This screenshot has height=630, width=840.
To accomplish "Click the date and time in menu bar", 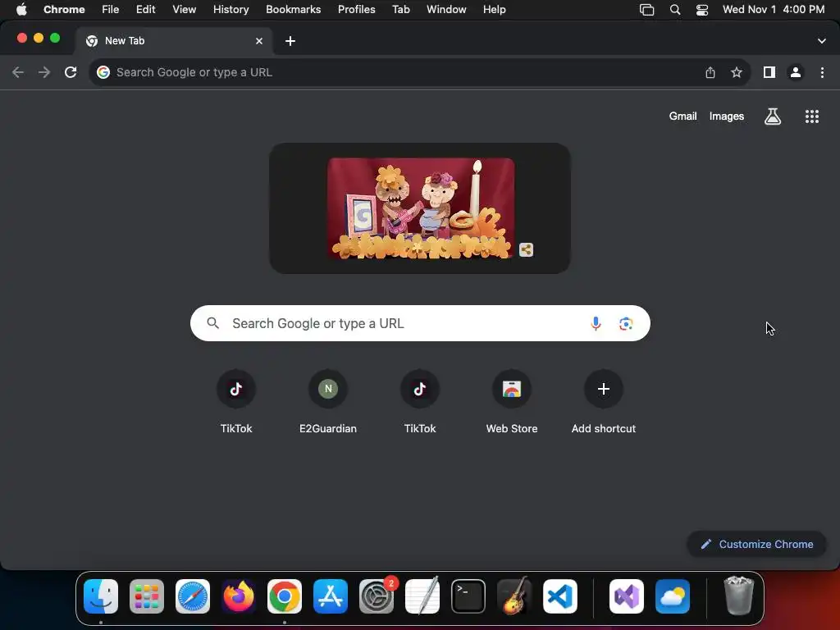I will [774, 9].
